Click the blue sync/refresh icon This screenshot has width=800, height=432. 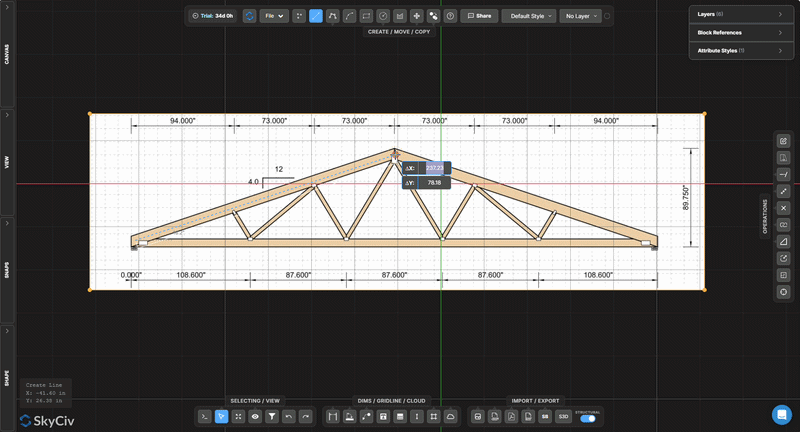249,16
